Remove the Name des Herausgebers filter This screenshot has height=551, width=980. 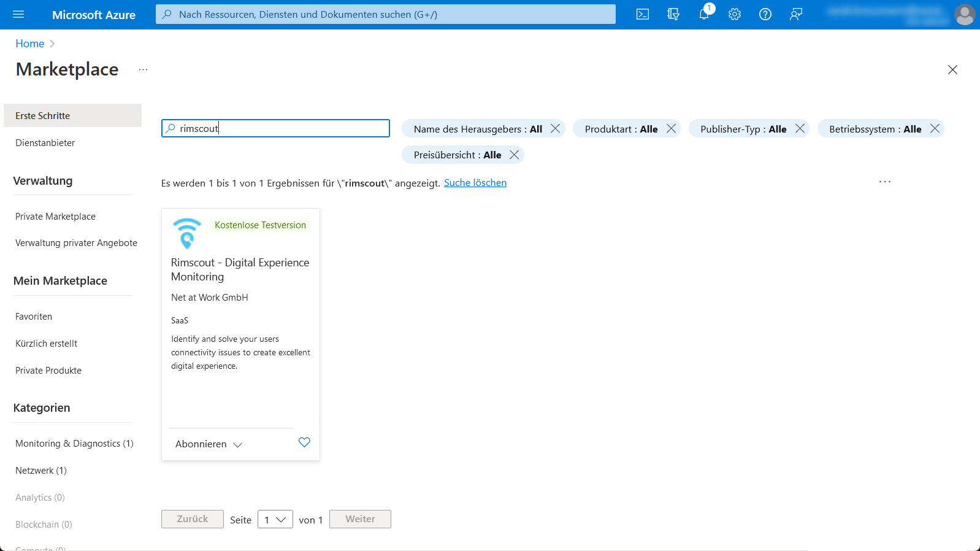555,128
